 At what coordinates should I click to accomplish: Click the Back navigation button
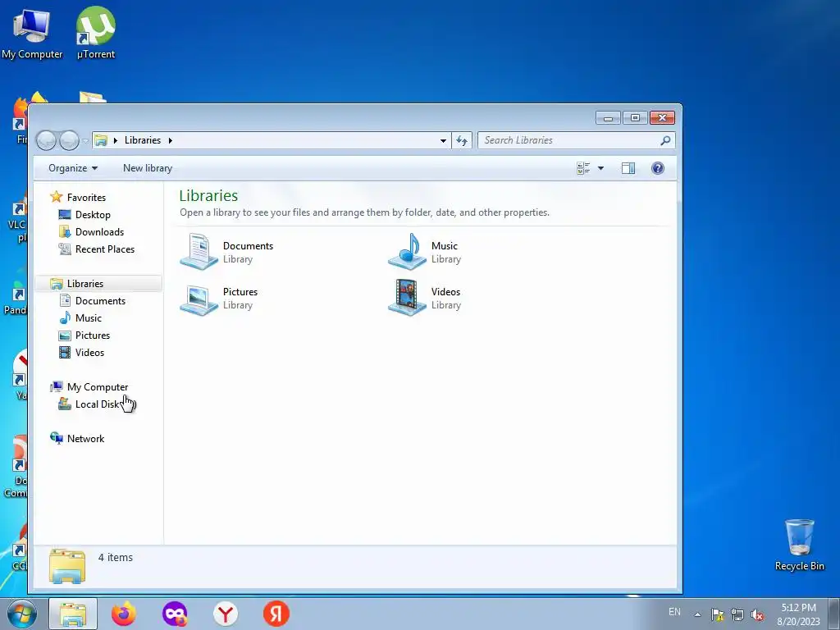point(46,140)
